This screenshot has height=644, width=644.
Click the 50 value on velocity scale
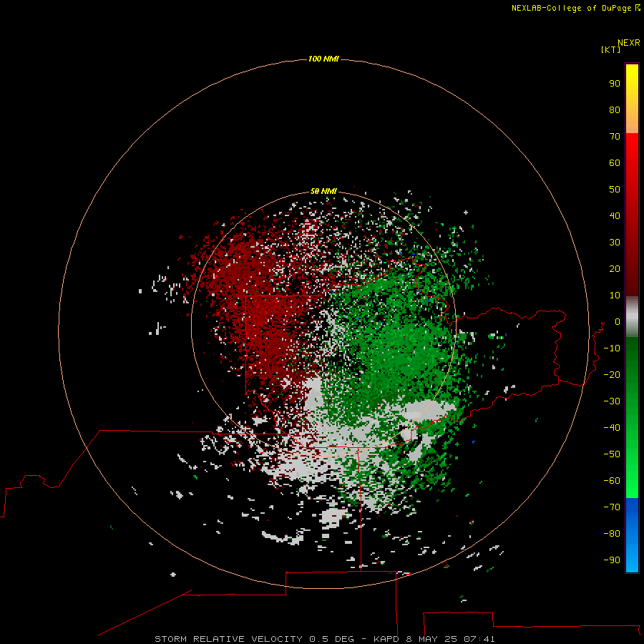615,190
